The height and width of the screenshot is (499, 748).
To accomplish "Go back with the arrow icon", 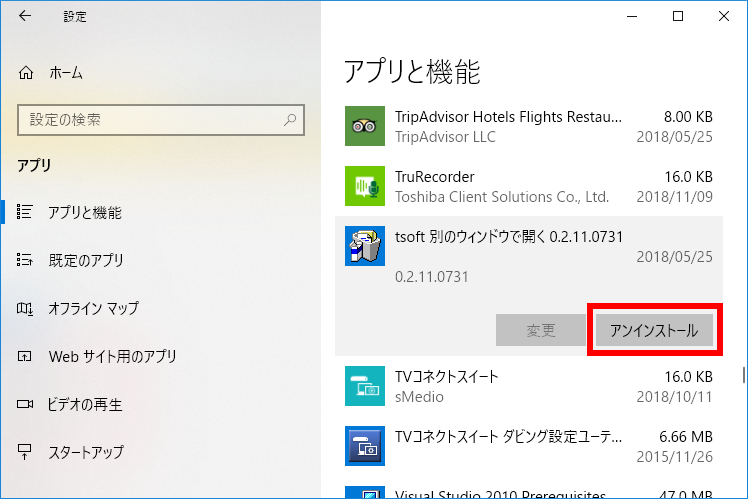I will pos(25,16).
